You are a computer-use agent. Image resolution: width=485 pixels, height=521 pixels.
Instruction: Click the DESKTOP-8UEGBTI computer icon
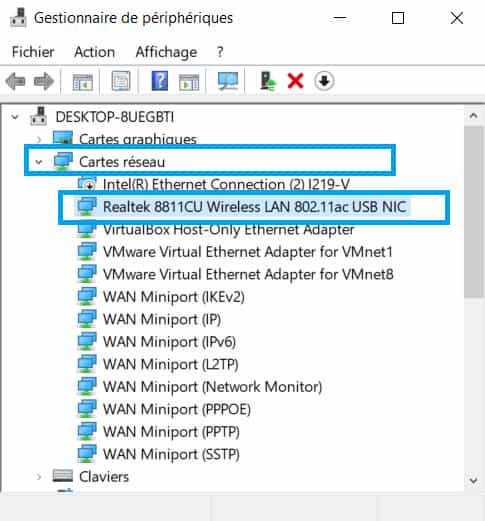[x=38, y=116]
